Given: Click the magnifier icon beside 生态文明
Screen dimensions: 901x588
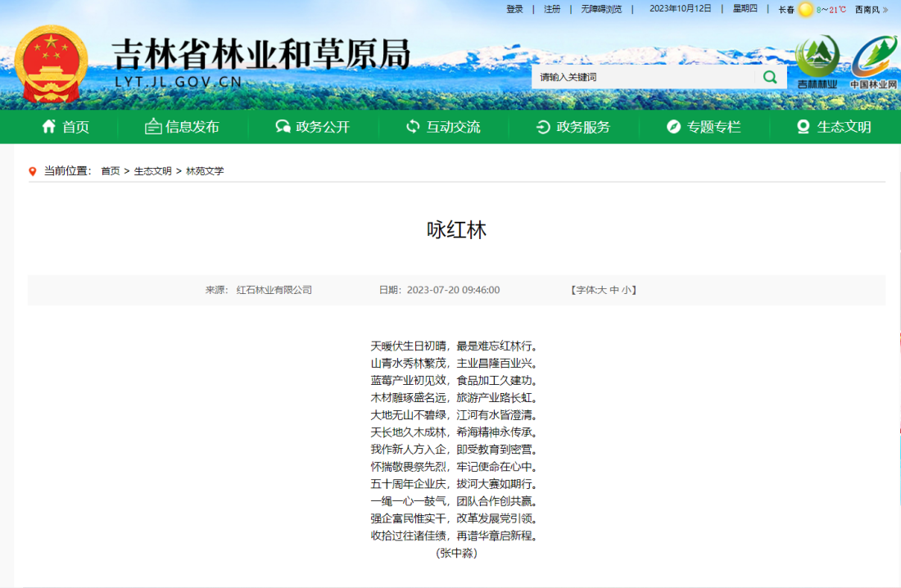Looking at the screenshot, I should coord(803,127).
